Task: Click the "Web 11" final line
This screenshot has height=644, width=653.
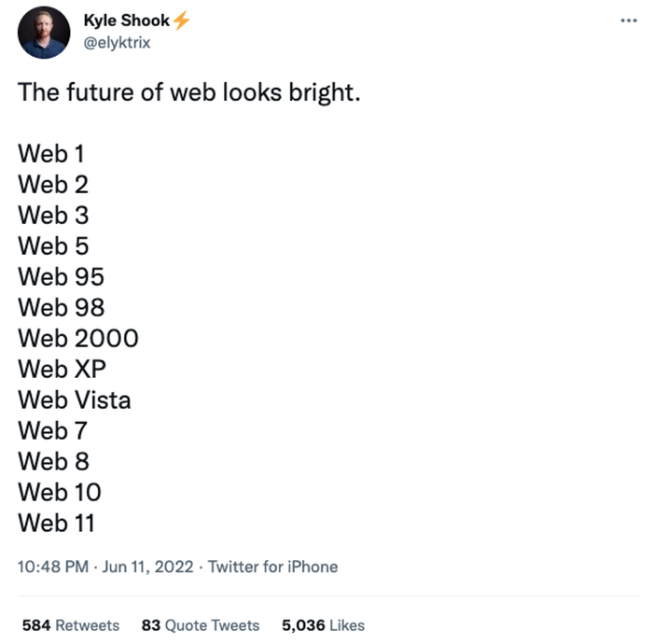Action: [x=57, y=524]
